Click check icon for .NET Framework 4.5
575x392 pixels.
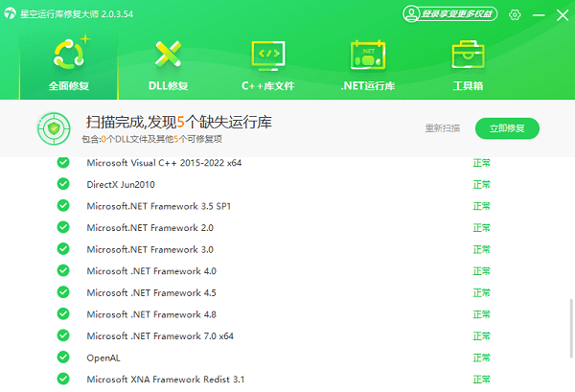[63, 292]
